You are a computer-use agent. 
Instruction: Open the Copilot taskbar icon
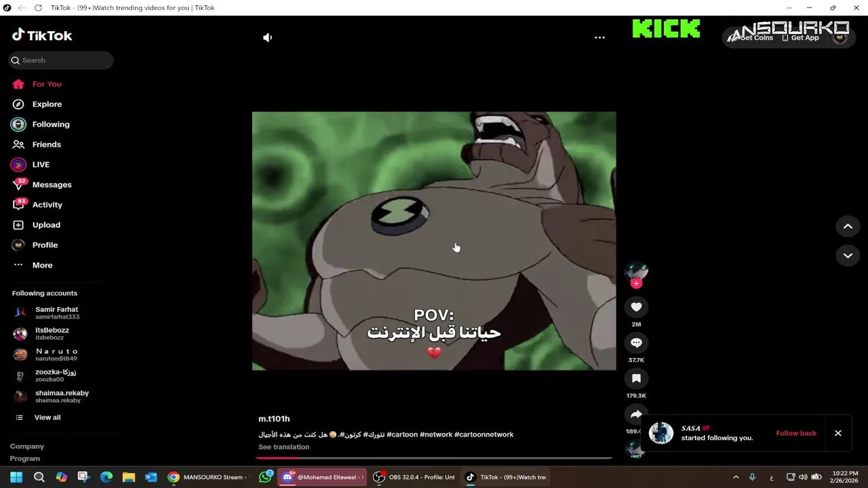click(x=62, y=477)
